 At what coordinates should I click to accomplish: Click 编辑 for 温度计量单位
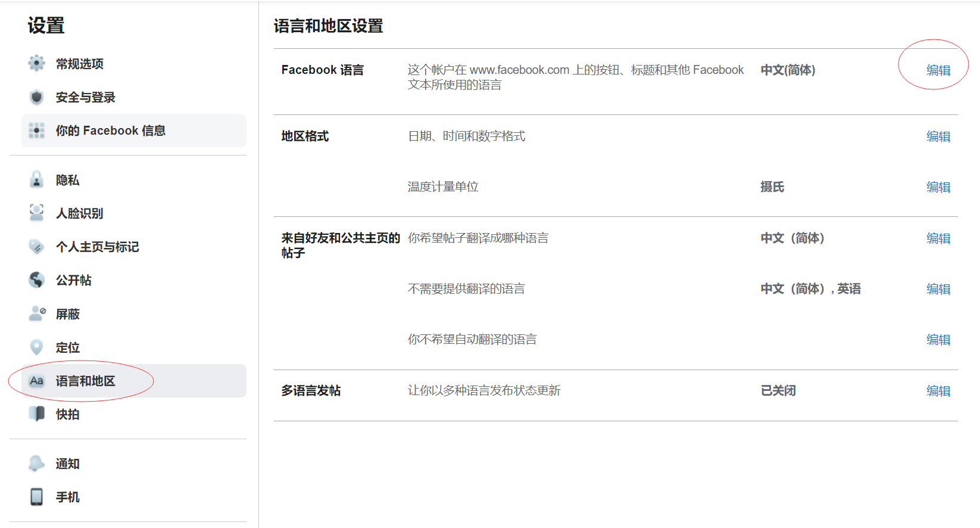point(938,187)
